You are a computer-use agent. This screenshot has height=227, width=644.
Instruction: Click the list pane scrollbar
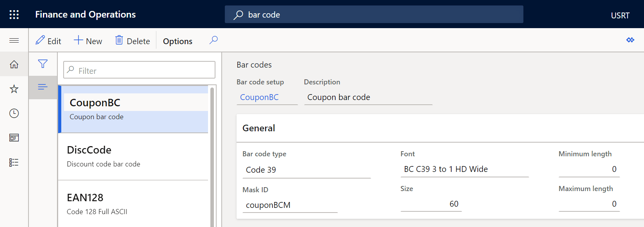(x=212, y=156)
